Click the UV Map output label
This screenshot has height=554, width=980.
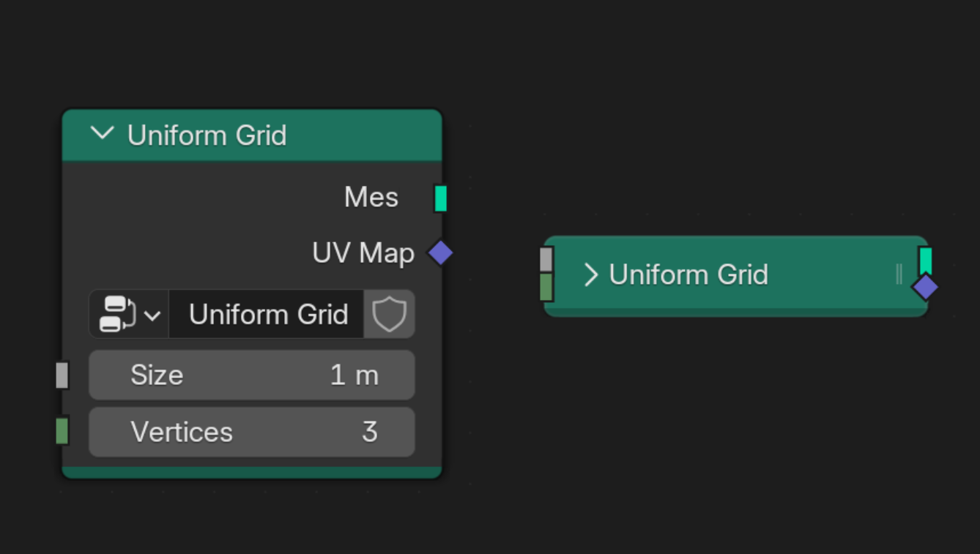point(363,253)
